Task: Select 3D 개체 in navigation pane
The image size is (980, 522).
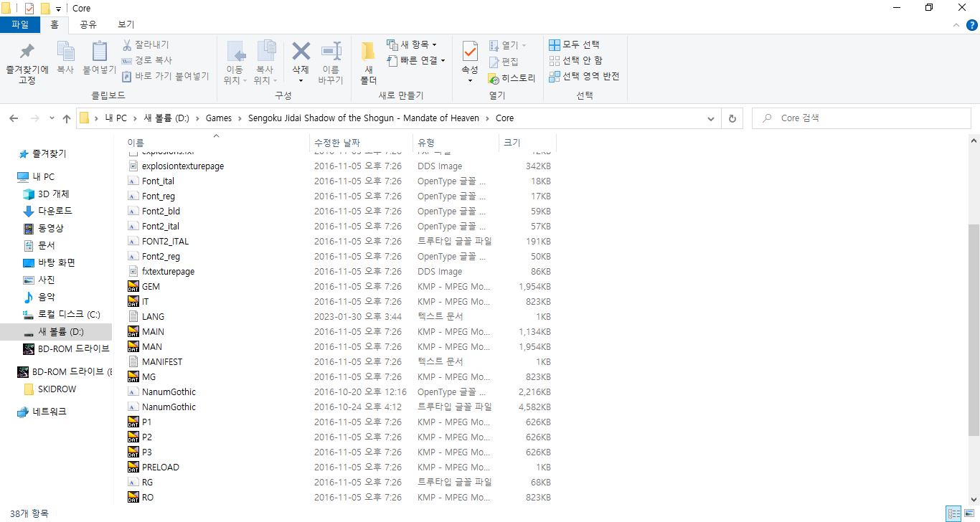Action: click(53, 194)
